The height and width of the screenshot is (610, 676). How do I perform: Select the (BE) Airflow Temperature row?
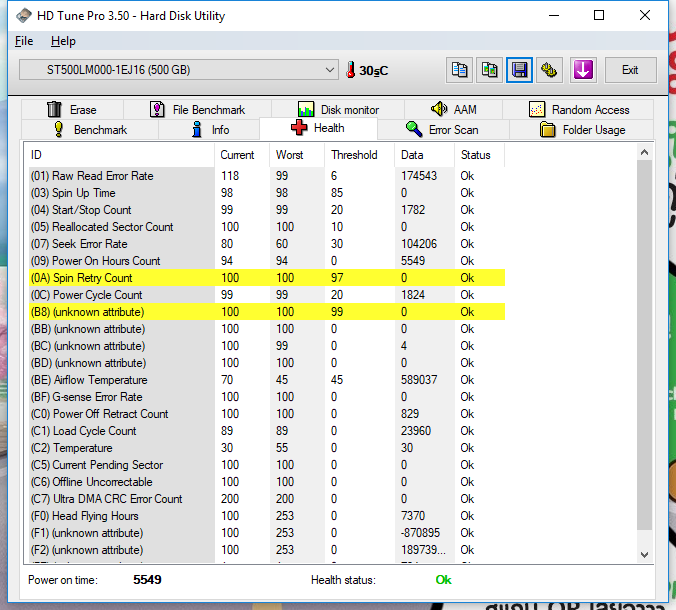267,380
